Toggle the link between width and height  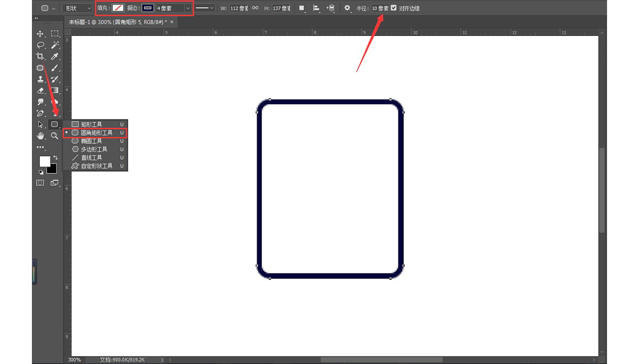pos(255,8)
